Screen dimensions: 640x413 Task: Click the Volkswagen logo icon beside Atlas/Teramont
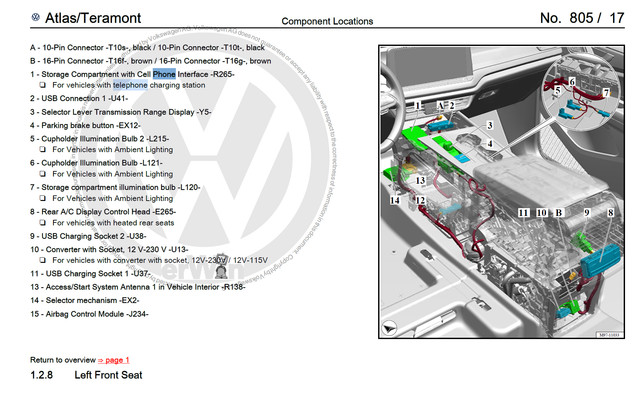click(36, 17)
